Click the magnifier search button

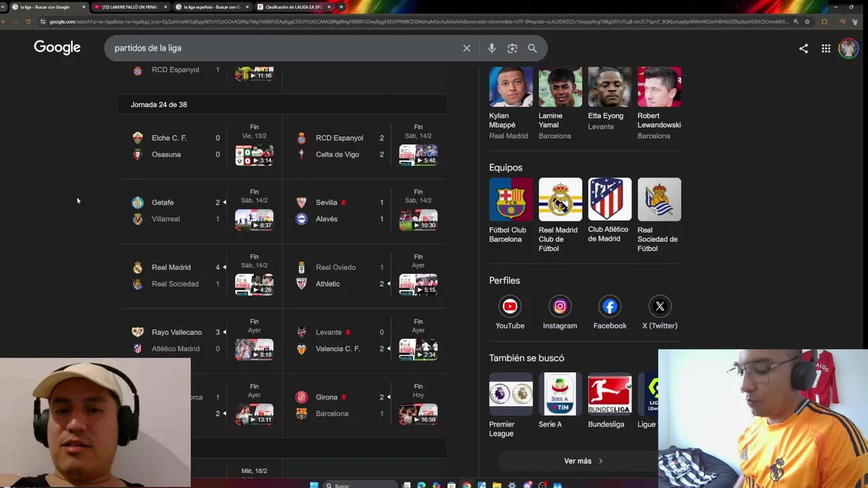[x=532, y=48]
